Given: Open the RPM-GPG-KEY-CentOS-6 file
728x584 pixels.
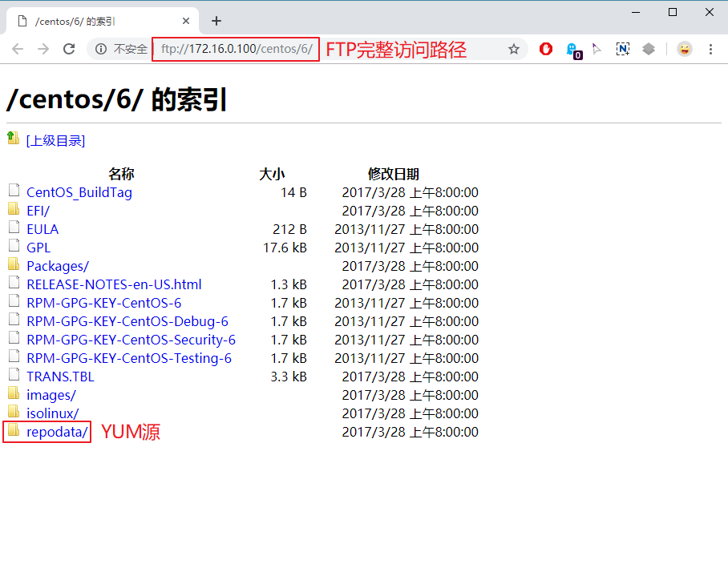Looking at the screenshot, I should click(104, 303).
